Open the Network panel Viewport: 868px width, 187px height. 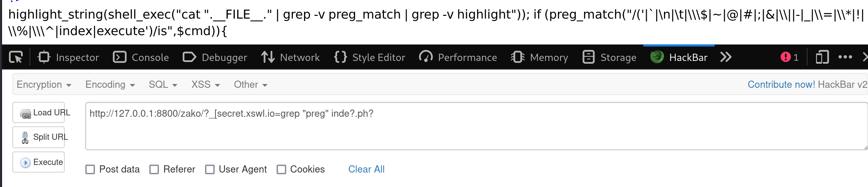291,57
